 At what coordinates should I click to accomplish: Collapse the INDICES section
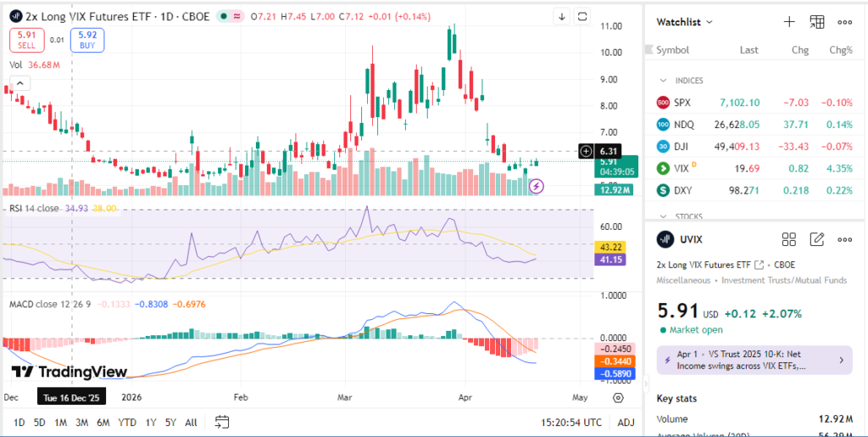[663, 81]
